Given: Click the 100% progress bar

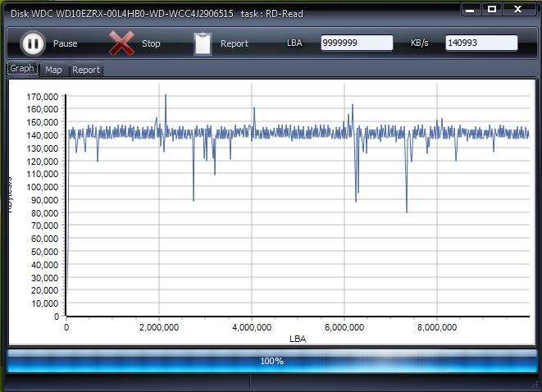Looking at the screenshot, I should tap(271, 361).
